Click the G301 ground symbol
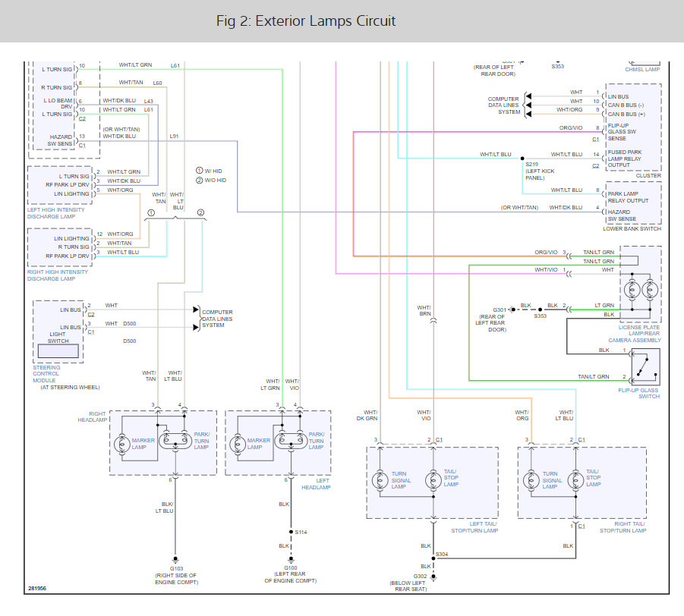Viewport: 684px width, 616px height. click(x=512, y=310)
